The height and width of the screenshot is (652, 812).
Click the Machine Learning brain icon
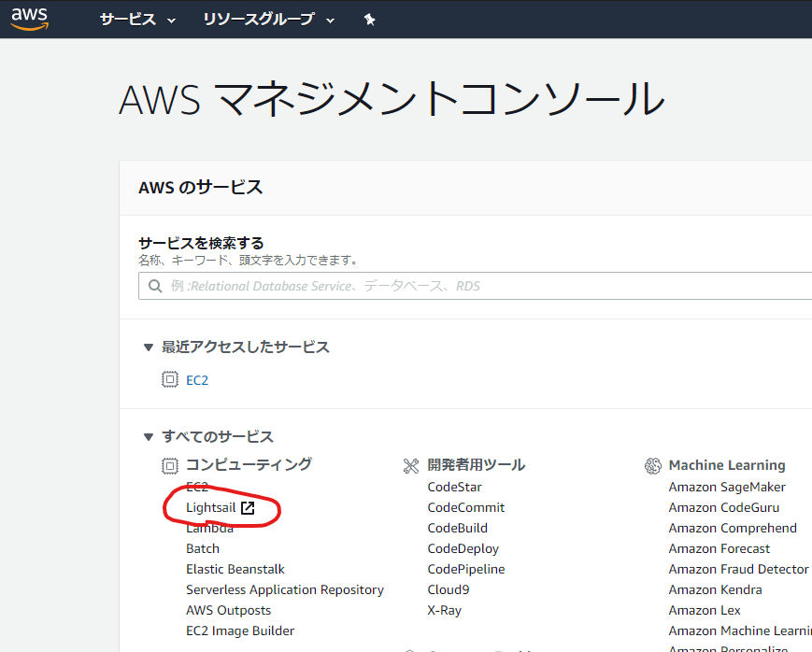tap(652, 465)
